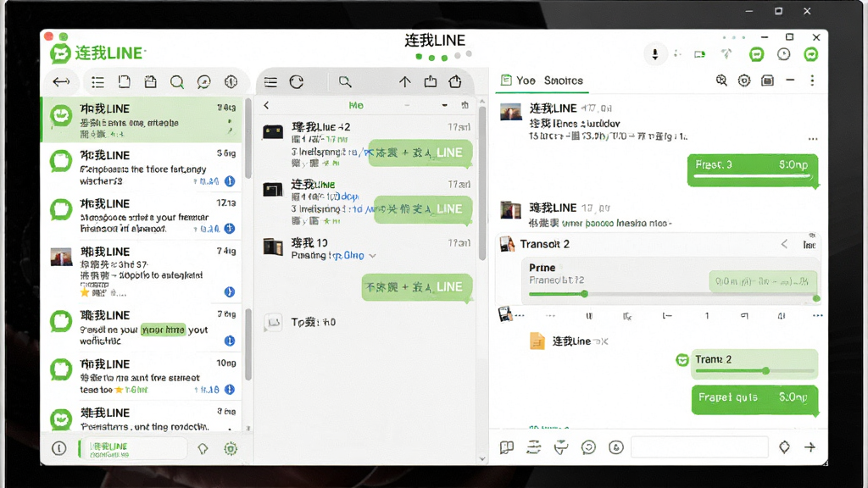Click the refresh icon in middle toolbar

point(297,82)
